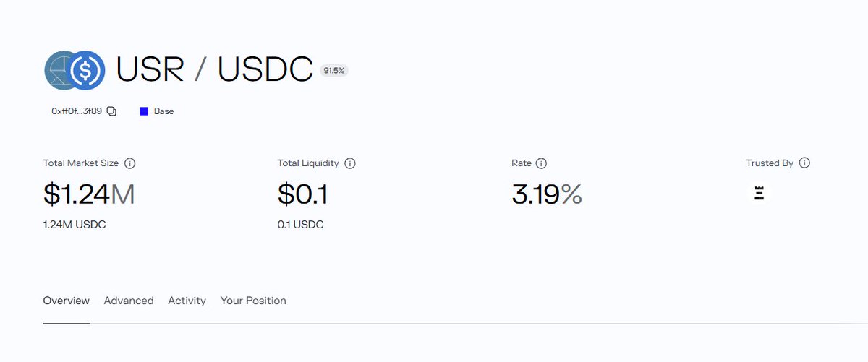This screenshot has height=362, width=868.
Task: Select the trusted curator logo icon
Action: 759,193
